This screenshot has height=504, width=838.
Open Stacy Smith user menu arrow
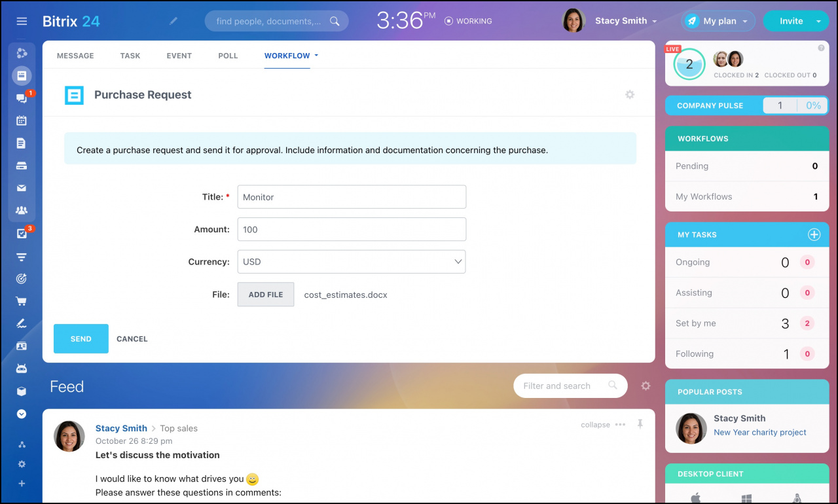pyautogui.click(x=654, y=22)
